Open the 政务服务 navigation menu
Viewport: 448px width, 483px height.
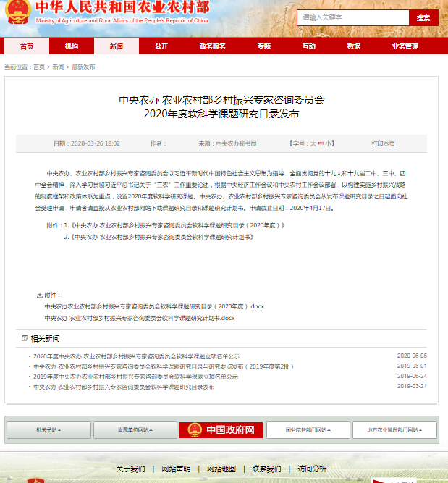[x=212, y=46]
